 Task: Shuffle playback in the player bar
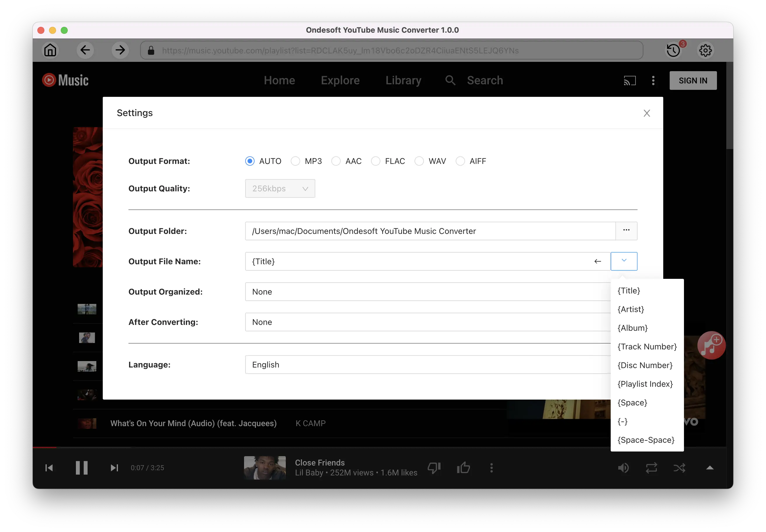pos(680,468)
